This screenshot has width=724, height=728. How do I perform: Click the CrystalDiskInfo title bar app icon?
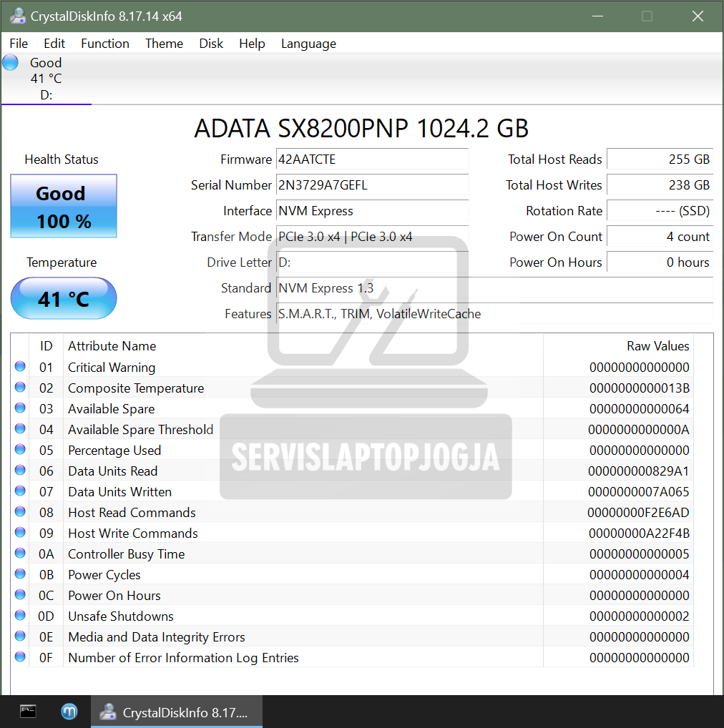pyautogui.click(x=18, y=16)
